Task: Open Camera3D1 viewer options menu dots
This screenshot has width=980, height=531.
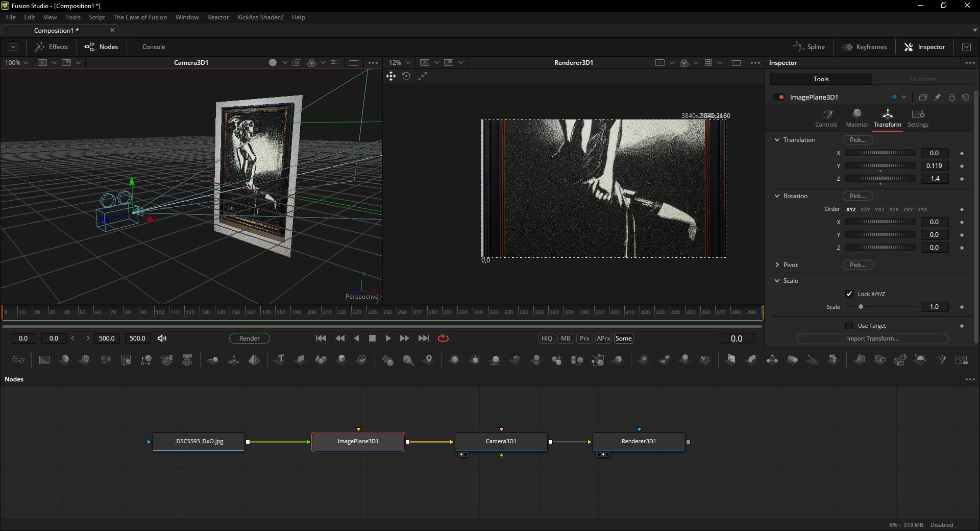Action: pyautogui.click(x=373, y=63)
